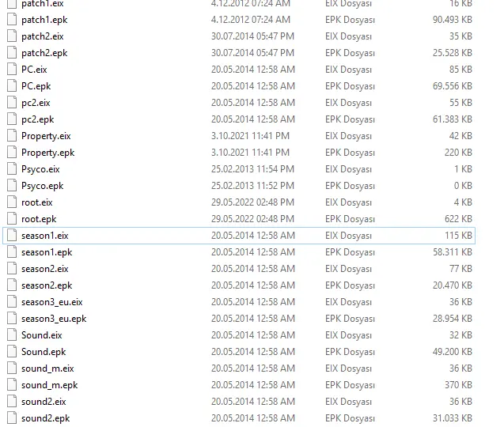Click the file icon next to patch1.epk

11,20
